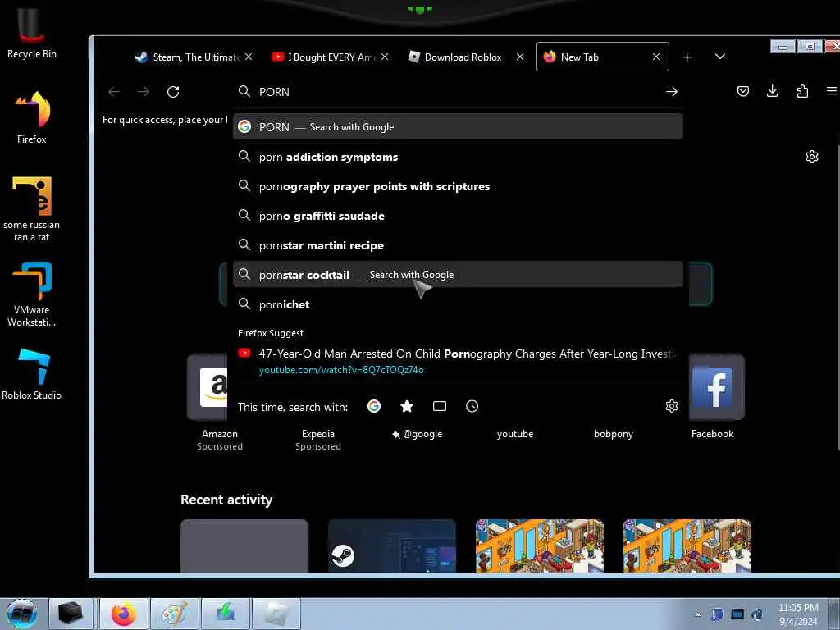The image size is (840, 630).
Task: Select the 'pornichet' suggestion
Action: click(x=458, y=304)
